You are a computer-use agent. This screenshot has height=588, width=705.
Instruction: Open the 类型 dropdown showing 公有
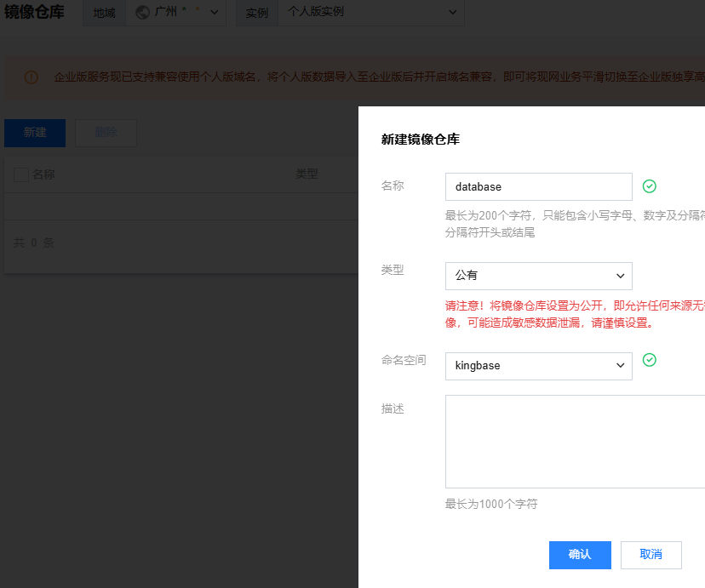tap(538, 276)
